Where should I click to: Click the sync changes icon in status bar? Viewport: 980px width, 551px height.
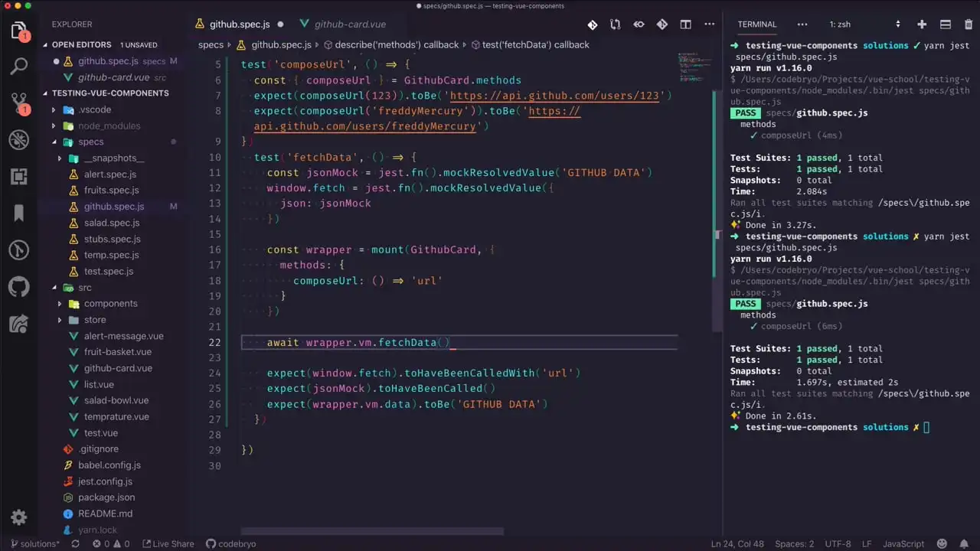(75, 544)
